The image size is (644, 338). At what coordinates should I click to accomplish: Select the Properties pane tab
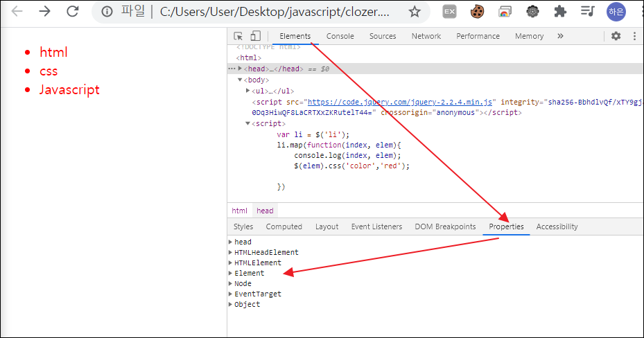click(x=506, y=226)
